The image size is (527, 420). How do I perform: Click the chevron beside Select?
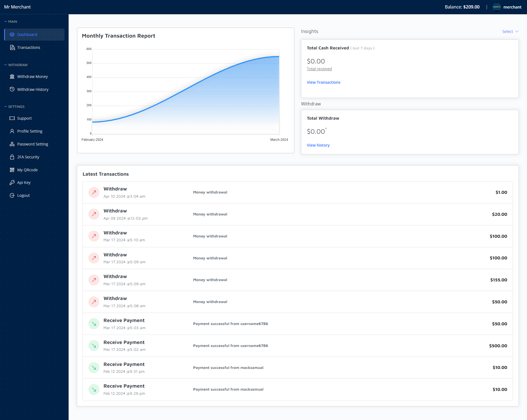click(517, 32)
